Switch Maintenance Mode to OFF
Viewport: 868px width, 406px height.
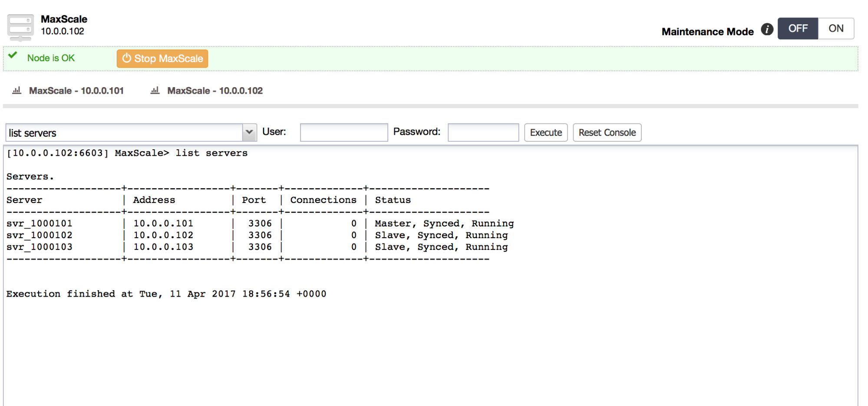798,29
